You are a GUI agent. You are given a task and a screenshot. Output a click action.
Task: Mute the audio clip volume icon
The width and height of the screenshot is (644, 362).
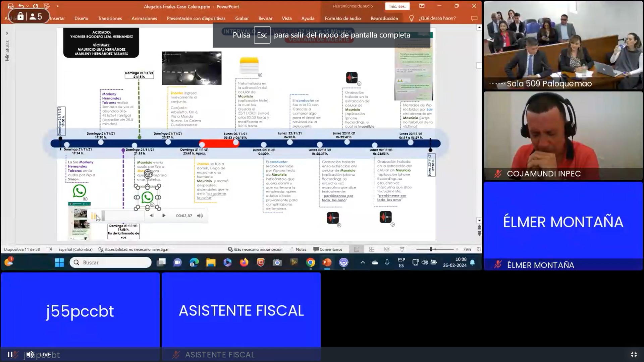click(x=200, y=216)
